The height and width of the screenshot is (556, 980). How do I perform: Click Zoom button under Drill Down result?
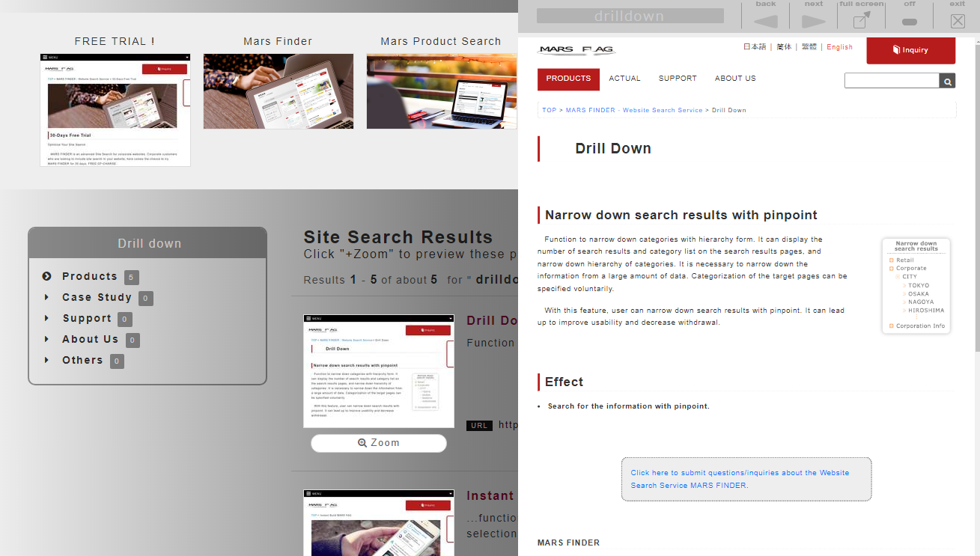(379, 443)
